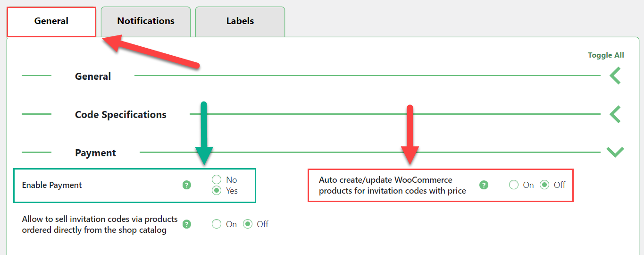Select the General tab
644x255 pixels.
[51, 21]
